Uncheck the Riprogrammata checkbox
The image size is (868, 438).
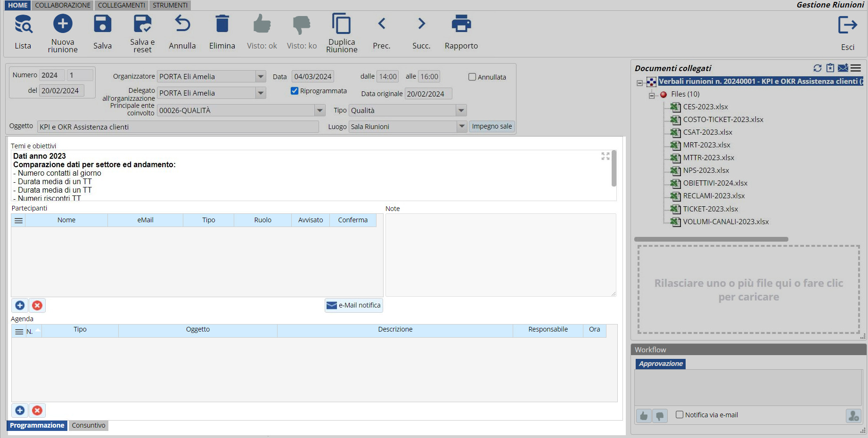pyautogui.click(x=295, y=91)
